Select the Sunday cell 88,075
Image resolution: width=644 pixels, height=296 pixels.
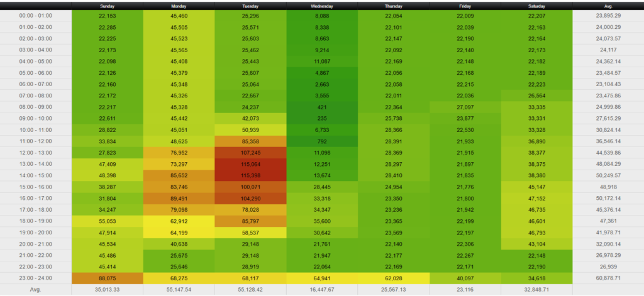tap(107, 278)
